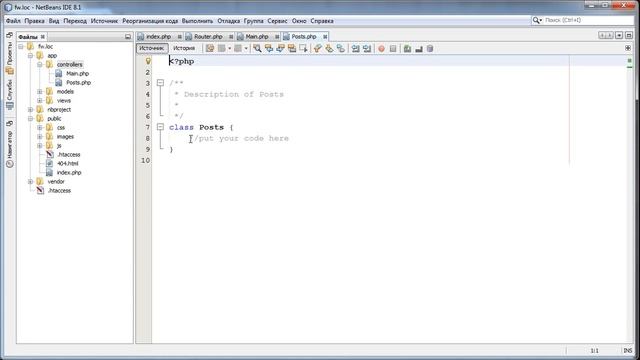Shift the current line right
Image resolution: width=640 pixels, height=360 pixels.
[x=367, y=49]
